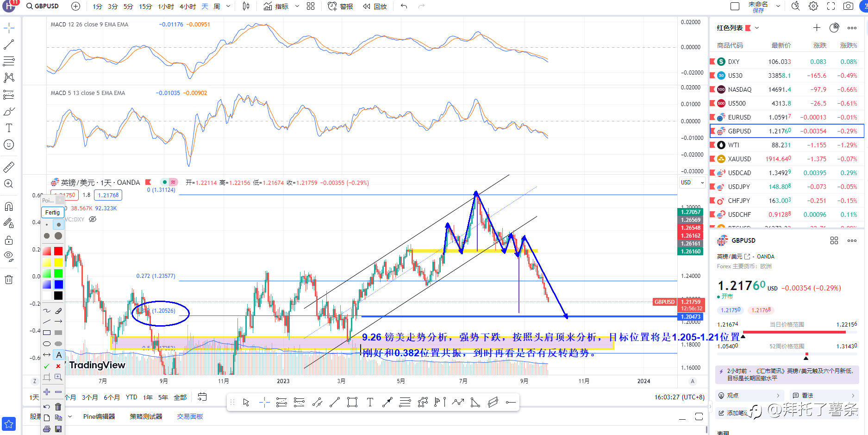Open the timezone selector 16:03:27 (UTC+8)
The width and height of the screenshot is (868, 435).
[x=680, y=397]
